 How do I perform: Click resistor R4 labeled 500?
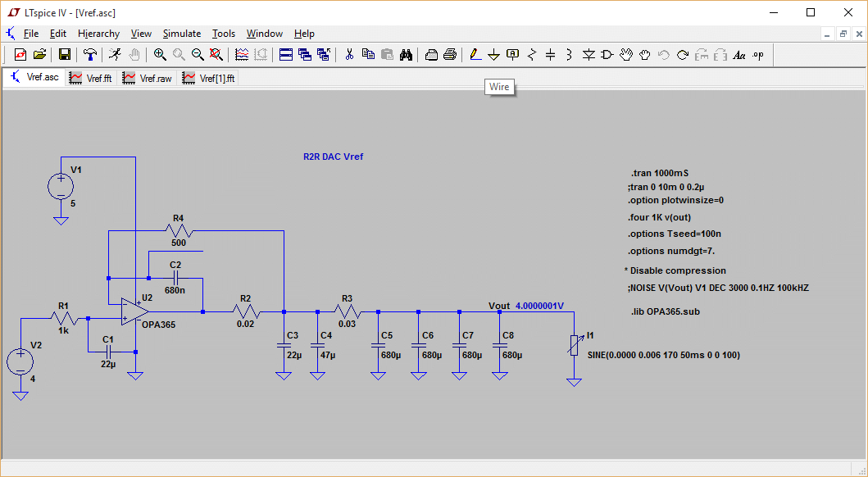[178, 231]
